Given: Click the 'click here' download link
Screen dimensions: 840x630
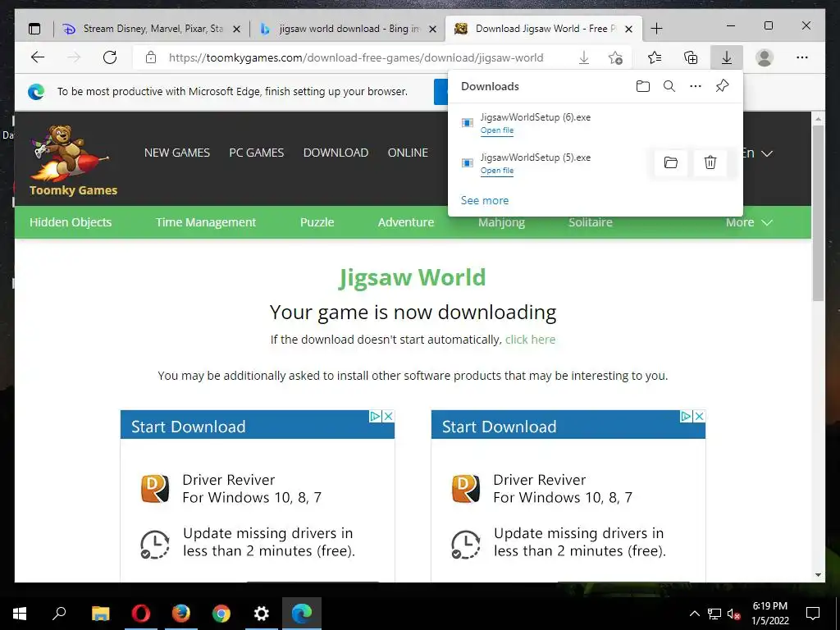Looking at the screenshot, I should pos(531,340).
